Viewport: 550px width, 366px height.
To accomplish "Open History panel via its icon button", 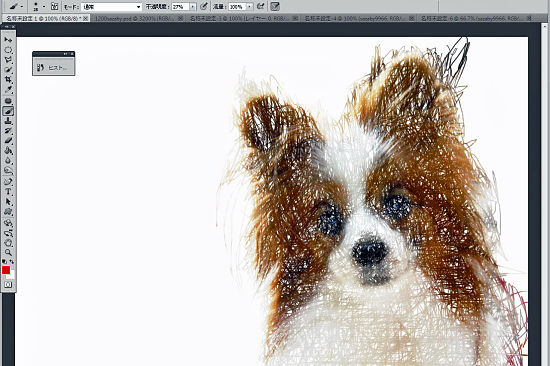I will (40, 67).
